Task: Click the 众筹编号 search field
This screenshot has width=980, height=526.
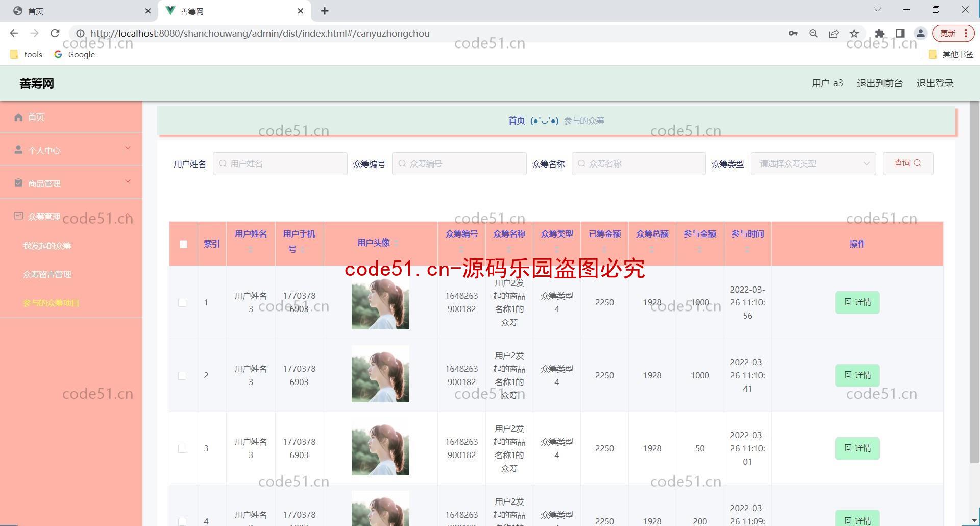Action: pos(459,163)
